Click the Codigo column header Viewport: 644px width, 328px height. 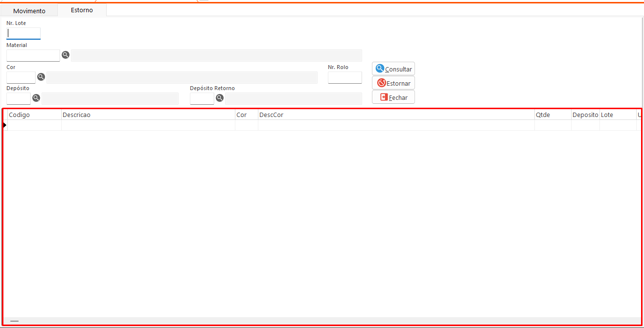tap(34, 115)
